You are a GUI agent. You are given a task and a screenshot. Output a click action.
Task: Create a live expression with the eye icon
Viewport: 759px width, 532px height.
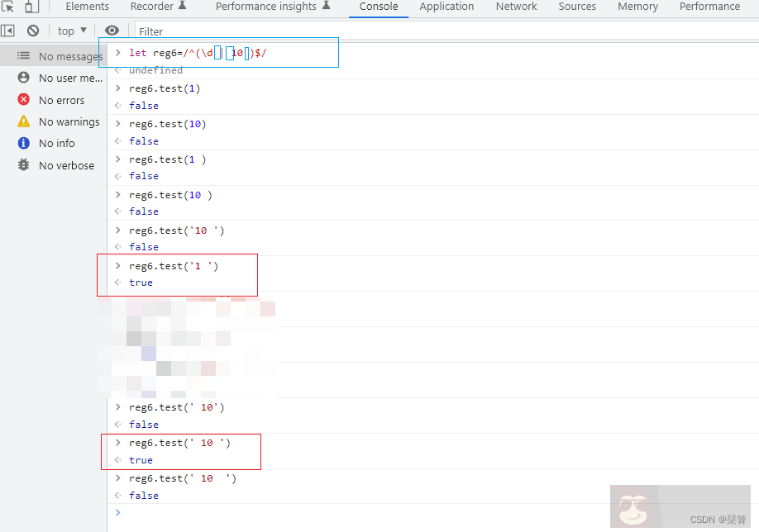click(112, 31)
